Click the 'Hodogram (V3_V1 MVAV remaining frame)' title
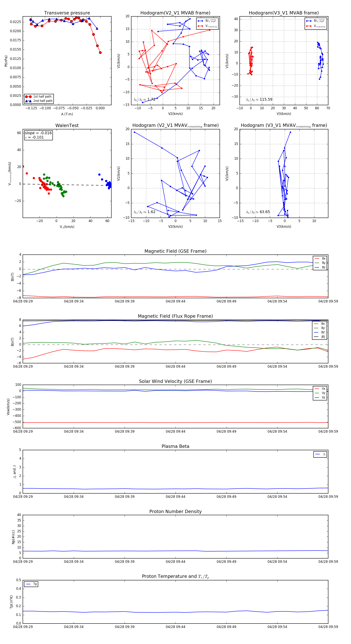 [284, 125]
